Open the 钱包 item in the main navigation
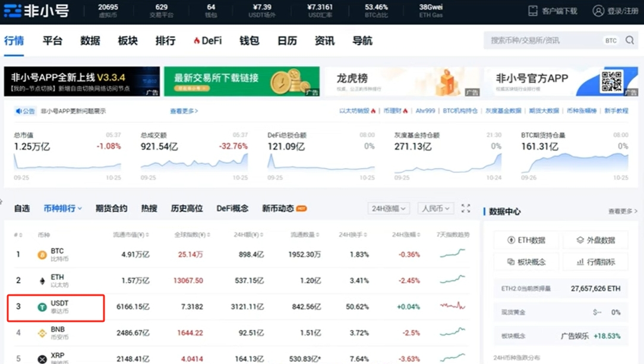644x364 pixels. click(250, 40)
